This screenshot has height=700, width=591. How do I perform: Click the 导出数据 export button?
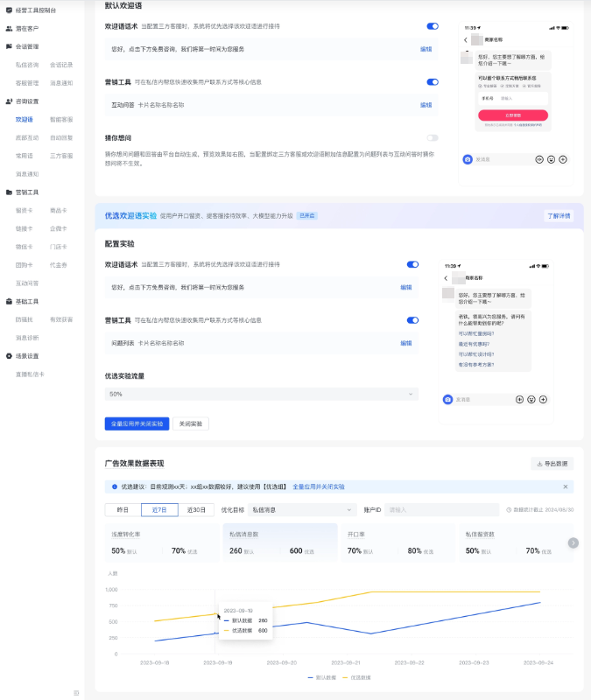click(552, 464)
